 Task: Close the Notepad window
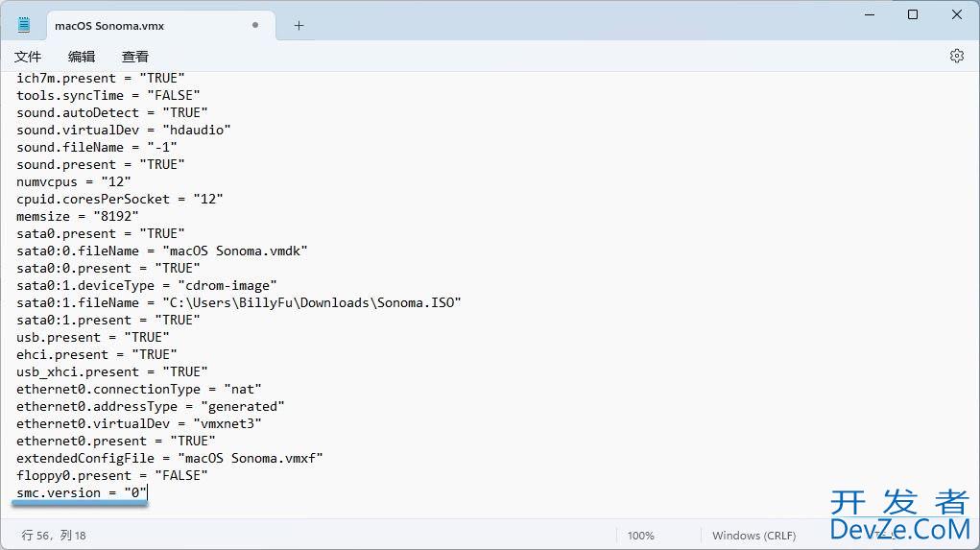pos(957,14)
